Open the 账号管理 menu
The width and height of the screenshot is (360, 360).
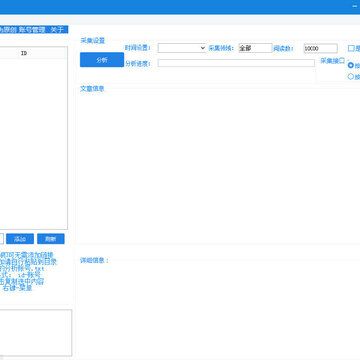coord(32,30)
